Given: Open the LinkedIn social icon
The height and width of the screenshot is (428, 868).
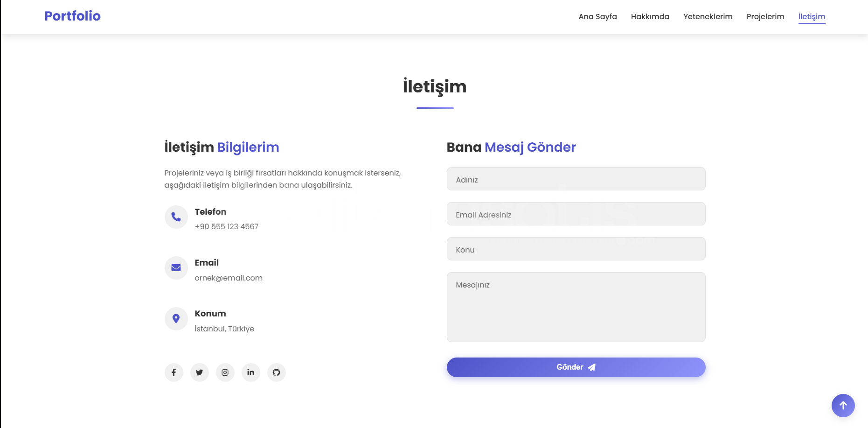Looking at the screenshot, I should point(250,372).
